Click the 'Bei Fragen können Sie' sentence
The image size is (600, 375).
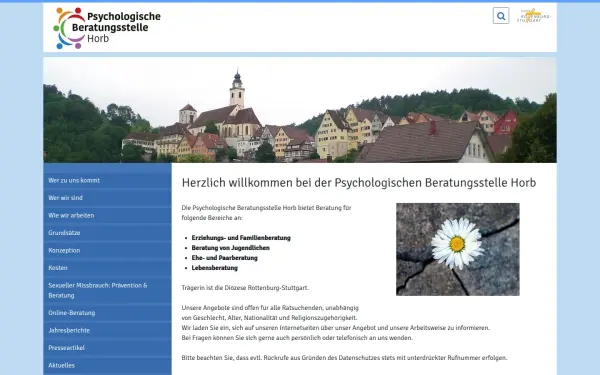click(297, 338)
